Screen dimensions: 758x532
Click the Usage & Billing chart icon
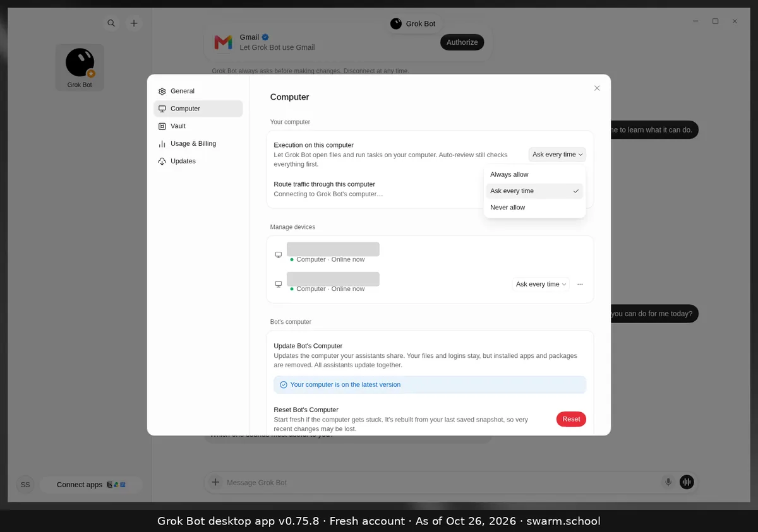point(162,144)
